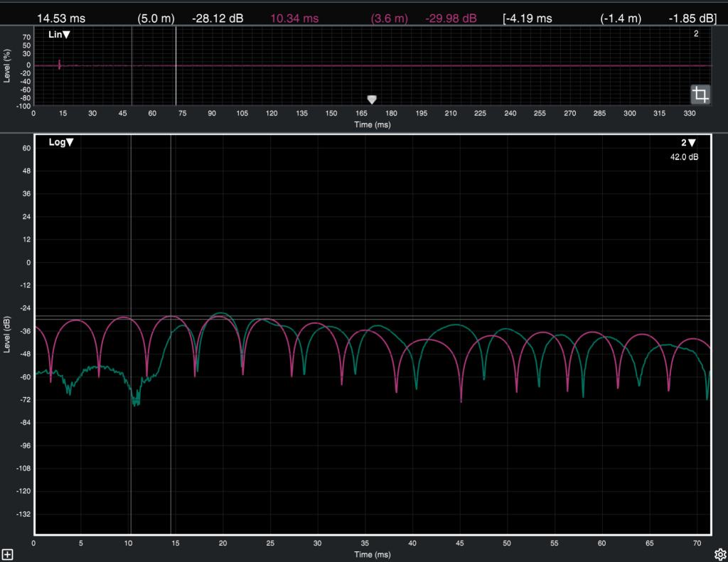728x562 pixels.
Task: Click the magenta 10.34 ms readout
Action: [294, 18]
